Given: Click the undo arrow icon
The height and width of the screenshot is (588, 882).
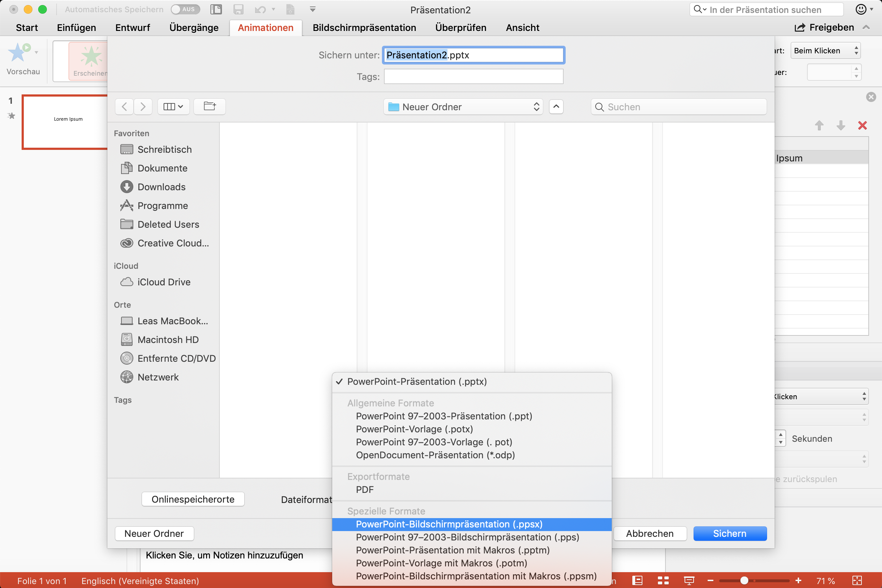Looking at the screenshot, I should coord(260,9).
